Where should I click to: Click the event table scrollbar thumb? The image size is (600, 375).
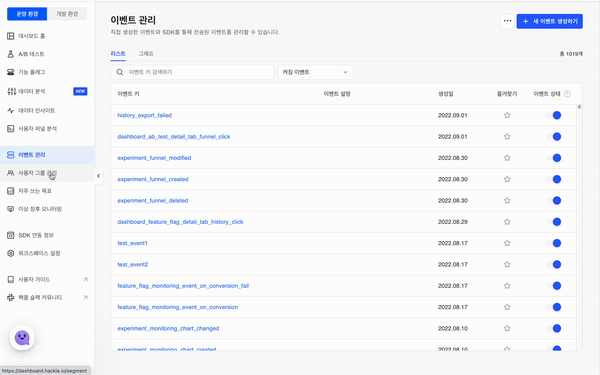579,107
